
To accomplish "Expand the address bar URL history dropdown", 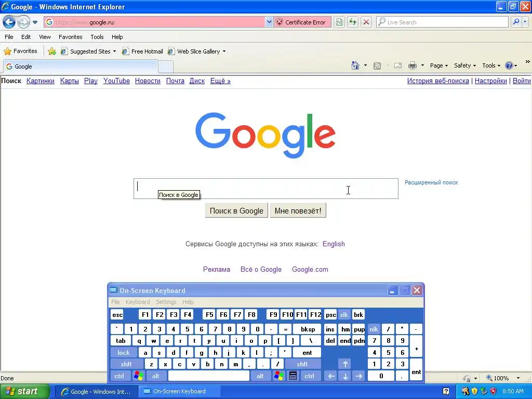I will [269, 22].
